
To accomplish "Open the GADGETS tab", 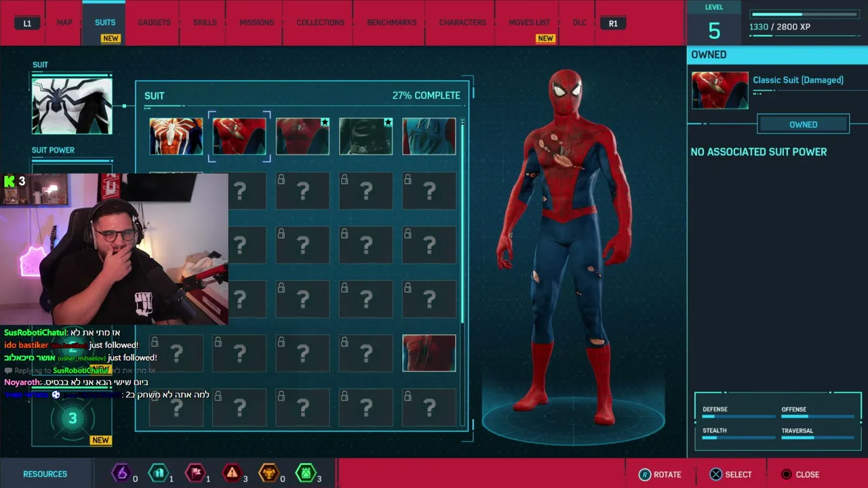I will click(x=155, y=22).
